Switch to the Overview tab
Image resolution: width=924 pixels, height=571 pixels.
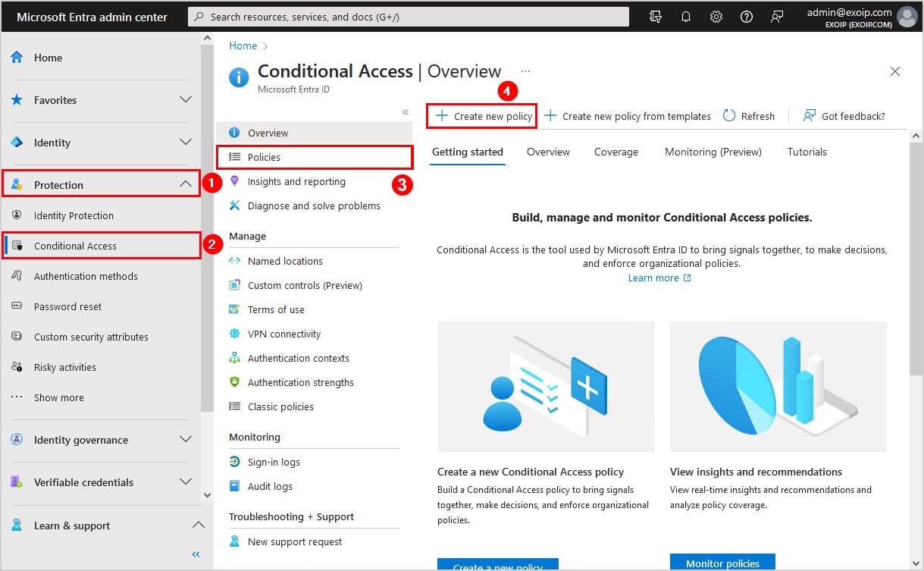point(548,152)
